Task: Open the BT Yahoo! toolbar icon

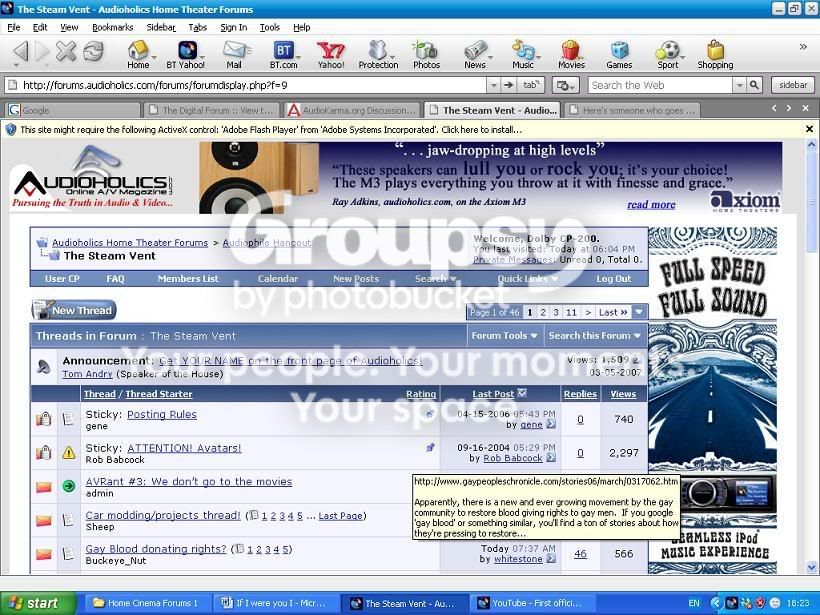Action: [x=186, y=55]
